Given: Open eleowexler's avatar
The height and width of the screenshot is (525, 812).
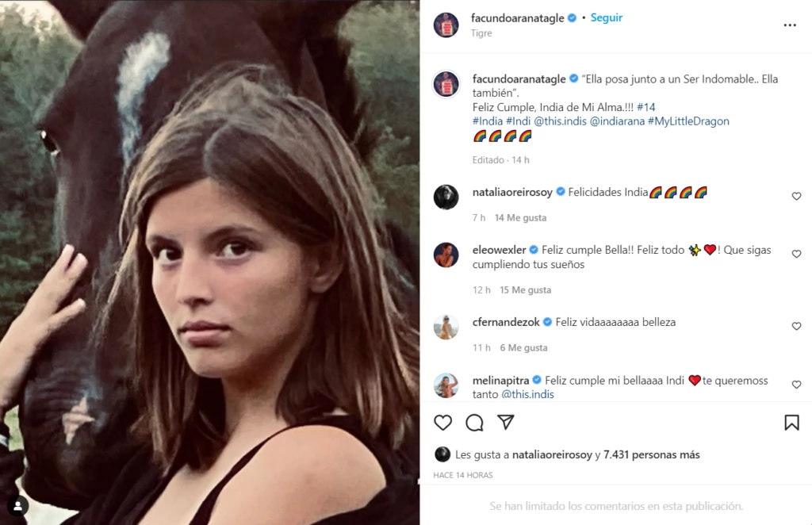Looking at the screenshot, I should click(446, 255).
